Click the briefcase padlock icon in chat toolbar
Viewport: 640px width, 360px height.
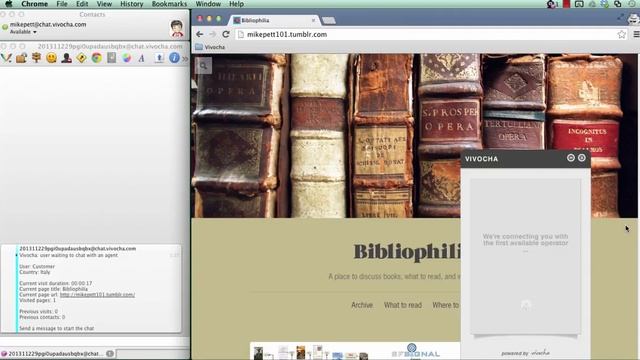pos(21,58)
